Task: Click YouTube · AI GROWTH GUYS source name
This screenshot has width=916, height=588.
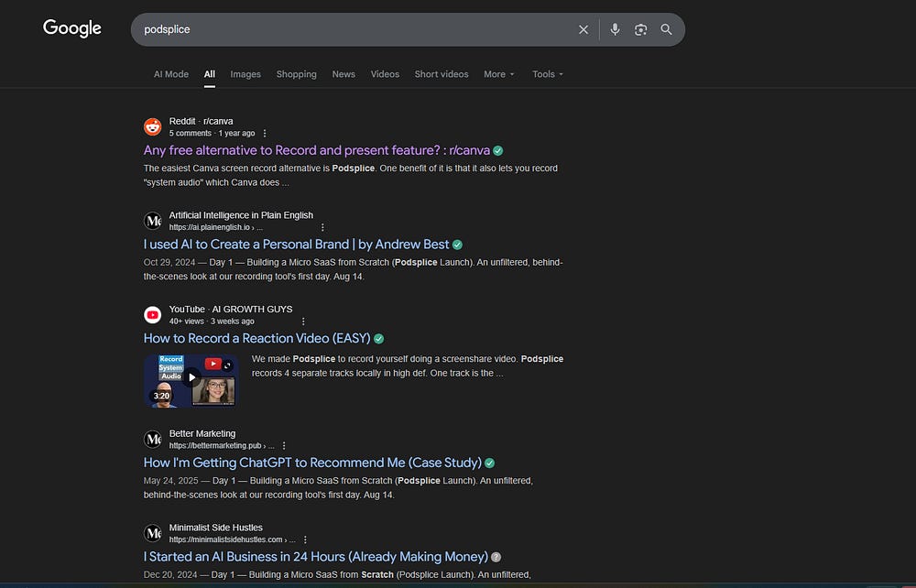Action: point(231,309)
